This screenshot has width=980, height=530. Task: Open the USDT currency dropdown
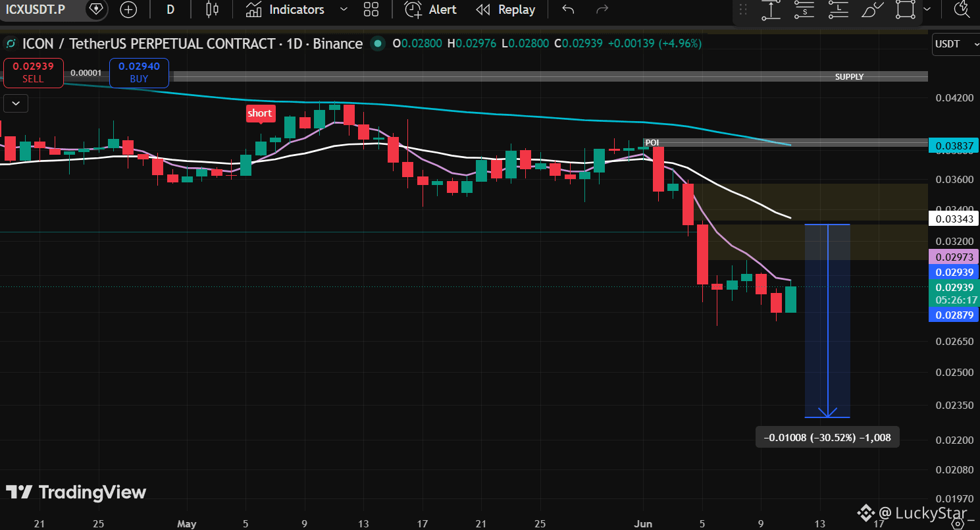tap(956, 44)
